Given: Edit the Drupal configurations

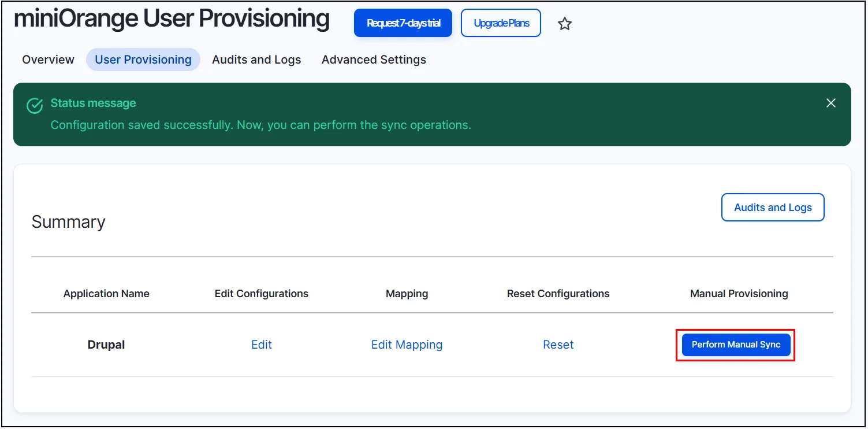Looking at the screenshot, I should tap(262, 345).
